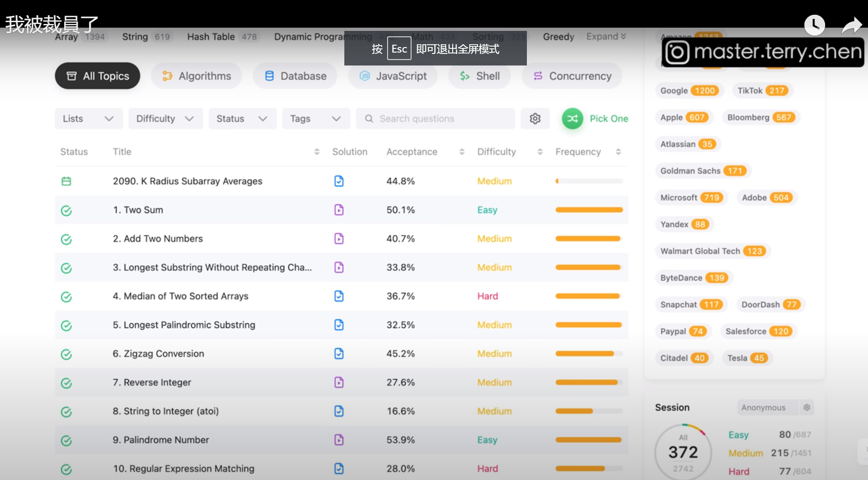Click frequency bar for K Radius Subarray Averages
Image resolution: width=868 pixels, height=480 pixels.
[589, 181]
